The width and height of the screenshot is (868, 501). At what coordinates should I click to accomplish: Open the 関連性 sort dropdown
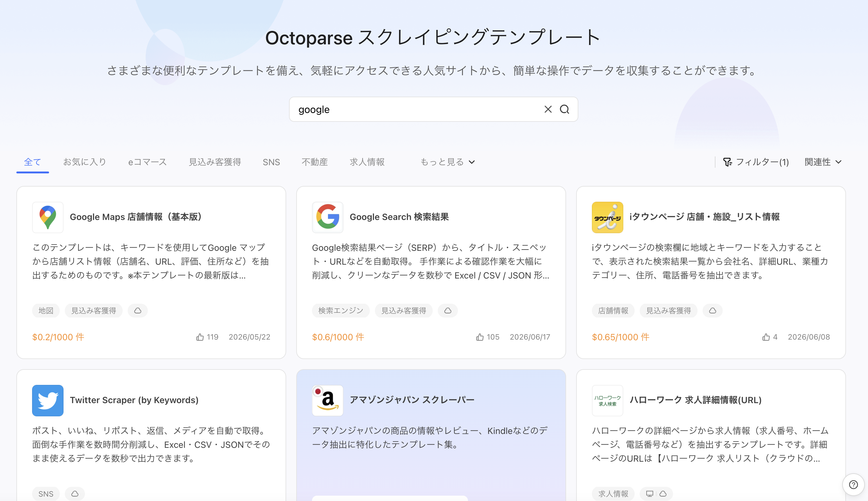click(x=823, y=162)
